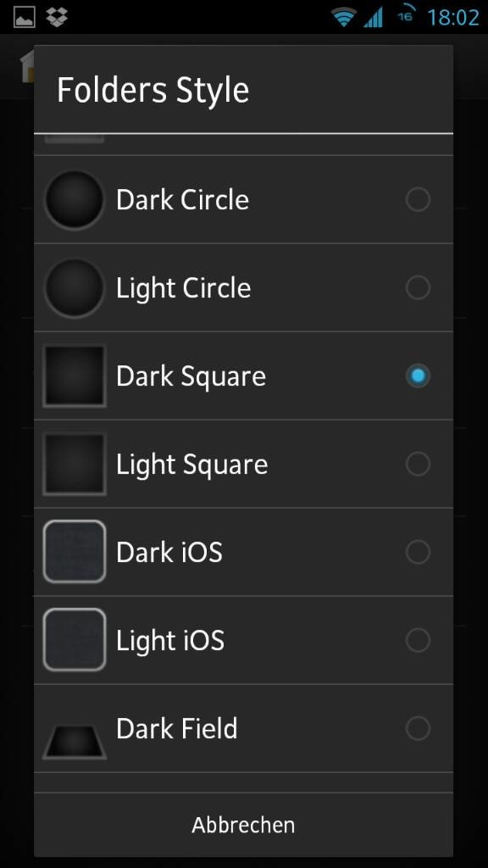Select the Light iOS radio button

point(418,640)
